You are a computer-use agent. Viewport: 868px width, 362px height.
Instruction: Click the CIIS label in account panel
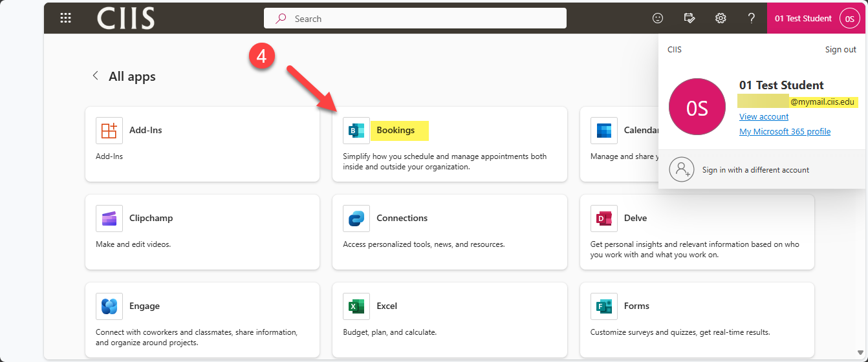click(675, 50)
